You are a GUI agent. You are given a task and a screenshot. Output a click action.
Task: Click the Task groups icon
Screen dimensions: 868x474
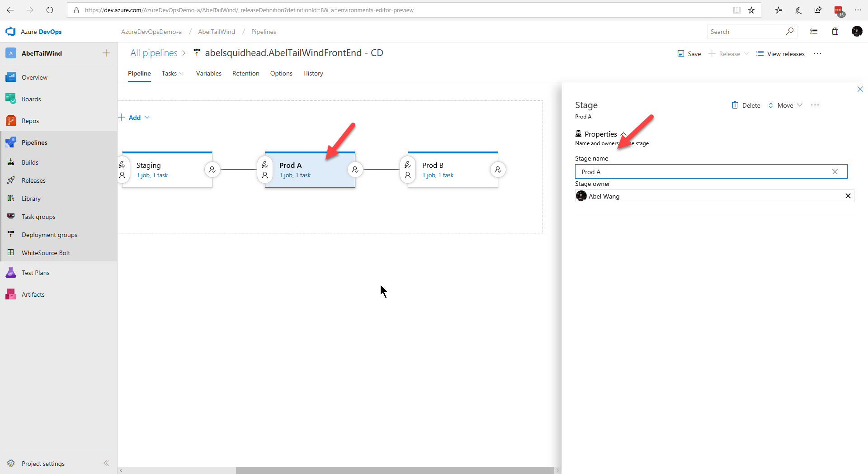coord(11,217)
